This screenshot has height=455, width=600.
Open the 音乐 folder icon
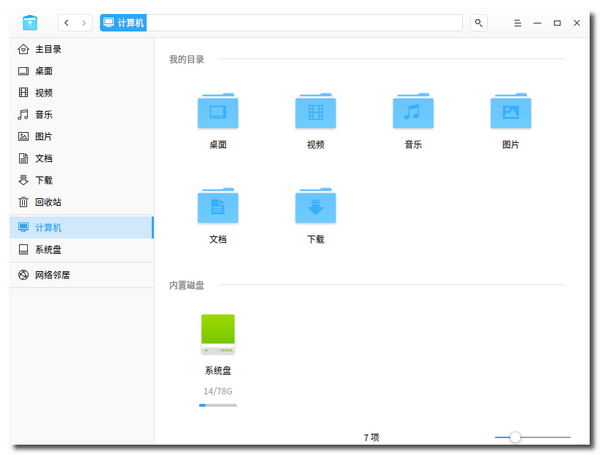413,111
